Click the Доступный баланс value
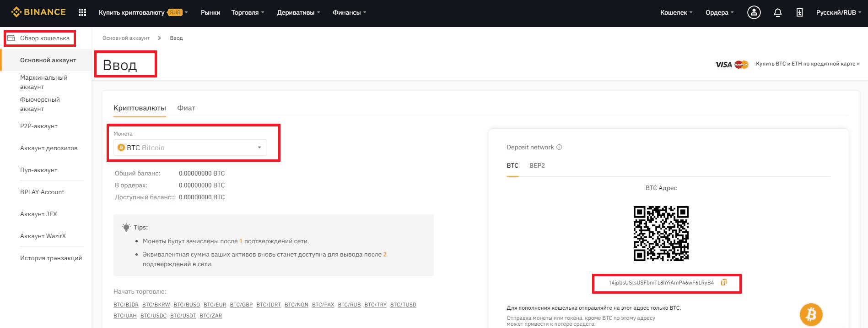The height and width of the screenshot is (328, 868). pyautogui.click(x=202, y=197)
